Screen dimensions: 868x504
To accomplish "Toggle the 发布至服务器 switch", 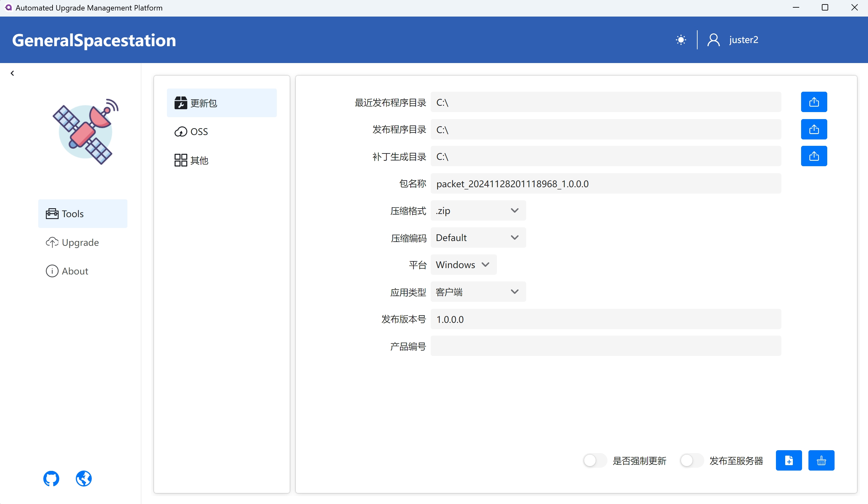I will [x=692, y=461].
